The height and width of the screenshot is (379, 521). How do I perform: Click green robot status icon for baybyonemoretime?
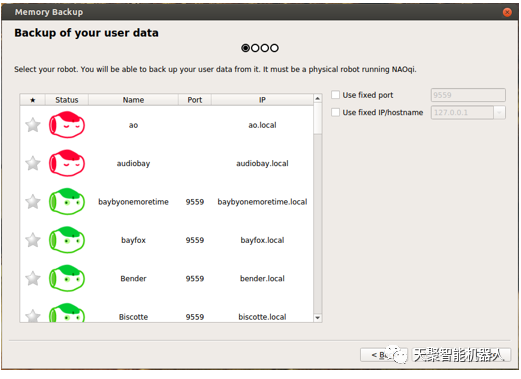pyautogui.click(x=67, y=202)
